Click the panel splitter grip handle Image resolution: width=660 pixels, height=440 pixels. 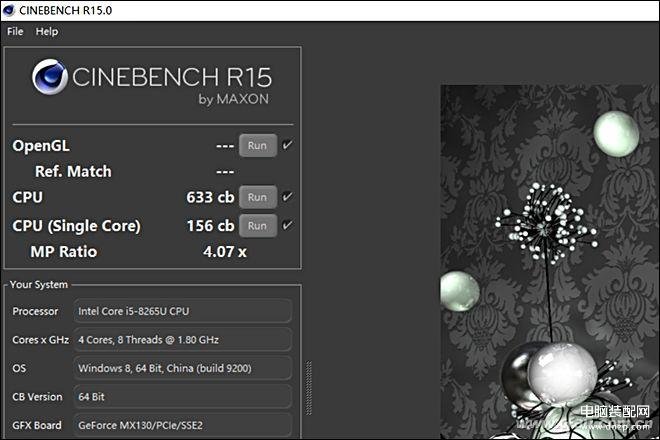tap(309, 388)
